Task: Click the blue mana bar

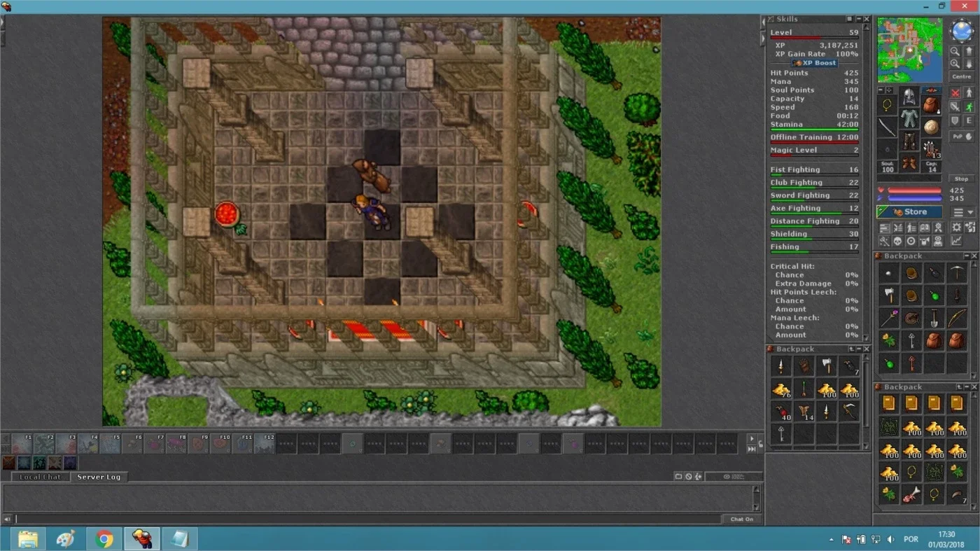Action: (x=914, y=198)
